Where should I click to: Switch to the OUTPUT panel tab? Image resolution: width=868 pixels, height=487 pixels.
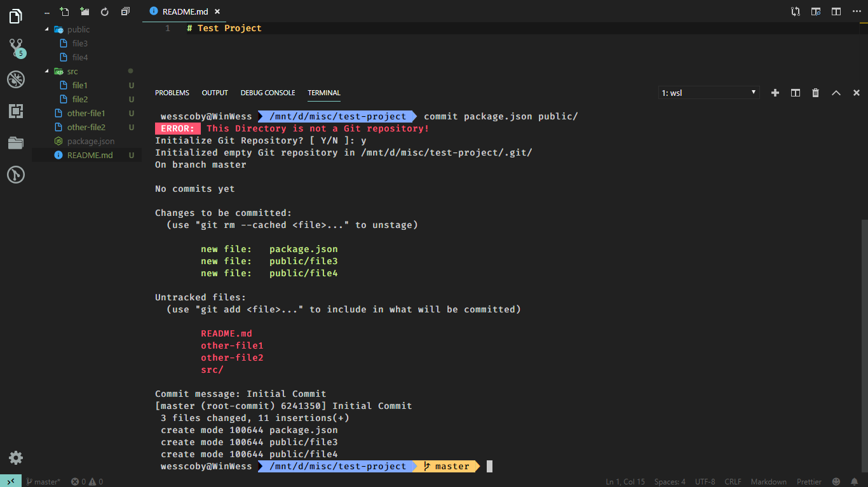pyautogui.click(x=215, y=93)
